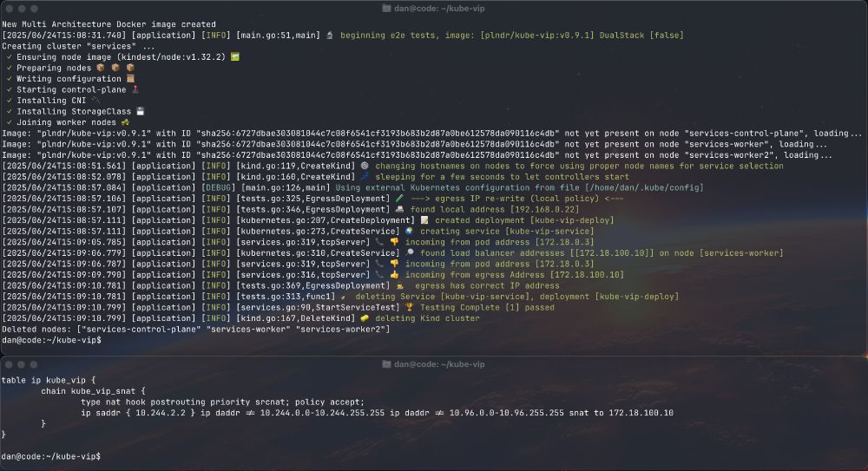The width and height of the screenshot is (868, 471).
Task: Click [tests.go:369,EgressDeployment] in the log
Action: click(312, 285)
